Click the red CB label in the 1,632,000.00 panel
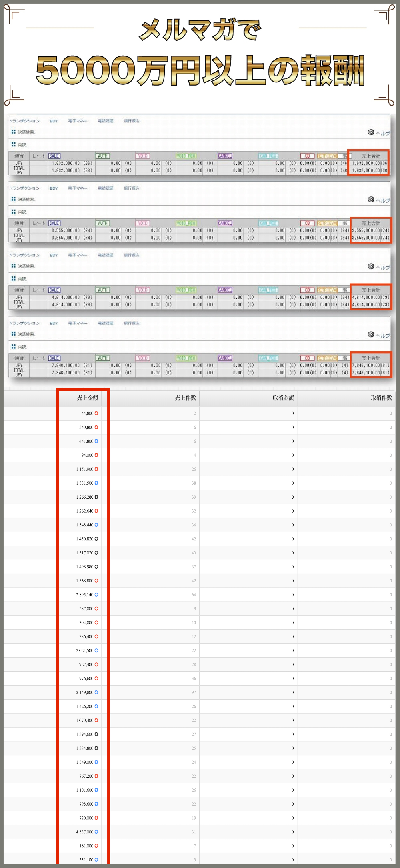Viewport: 400px width, 868px height. click(x=307, y=156)
